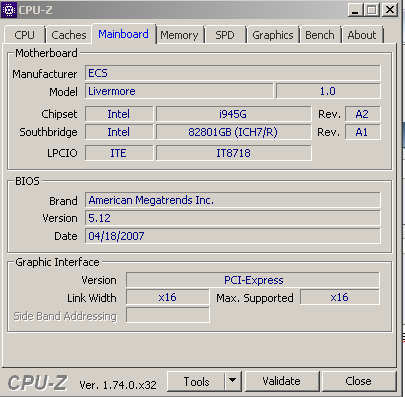
Task: Close CPU-Z with the X button
Action: (x=389, y=10)
